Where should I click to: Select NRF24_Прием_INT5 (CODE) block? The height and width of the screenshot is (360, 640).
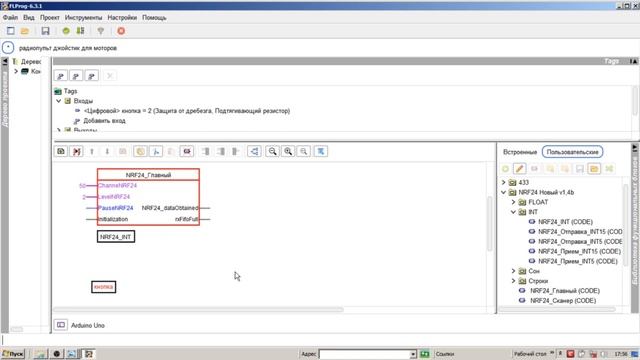coord(578,261)
